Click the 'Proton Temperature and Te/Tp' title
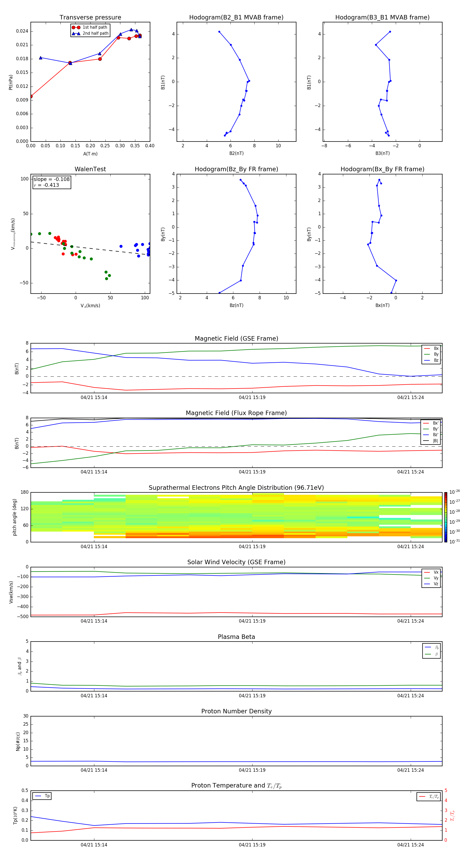The height and width of the screenshot is (868, 473). (236, 785)
